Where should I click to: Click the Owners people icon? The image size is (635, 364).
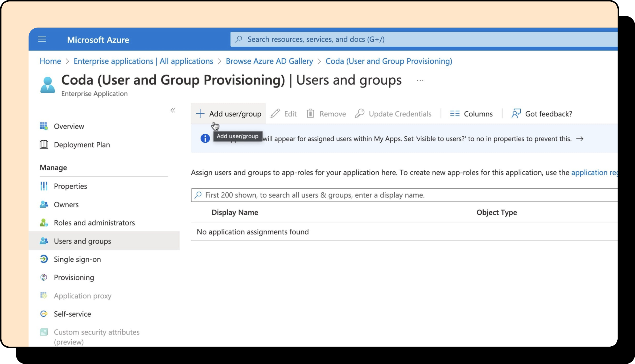[x=44, y=204]
